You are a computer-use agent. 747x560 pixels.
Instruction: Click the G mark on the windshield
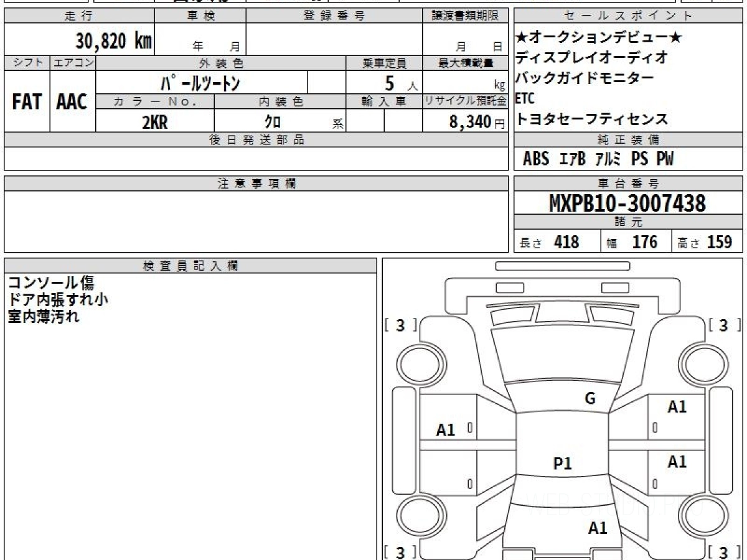pos(590,399)
